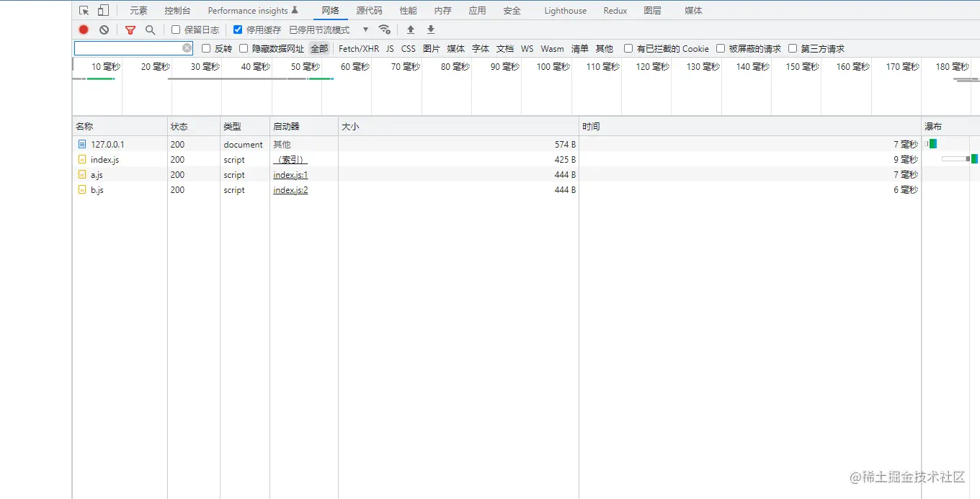Stop recording network log (red circle)
This screenshot has width=980, height=499.
[84, 30]
